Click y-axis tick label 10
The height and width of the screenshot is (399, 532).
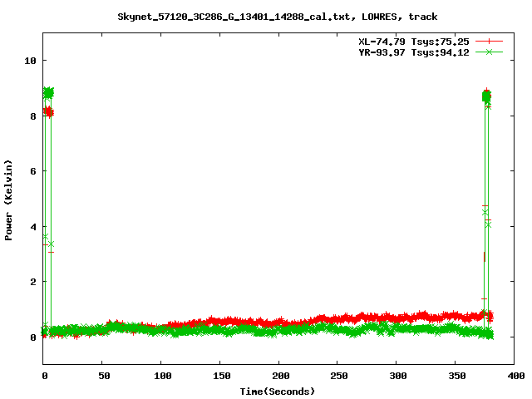(30, 61)
